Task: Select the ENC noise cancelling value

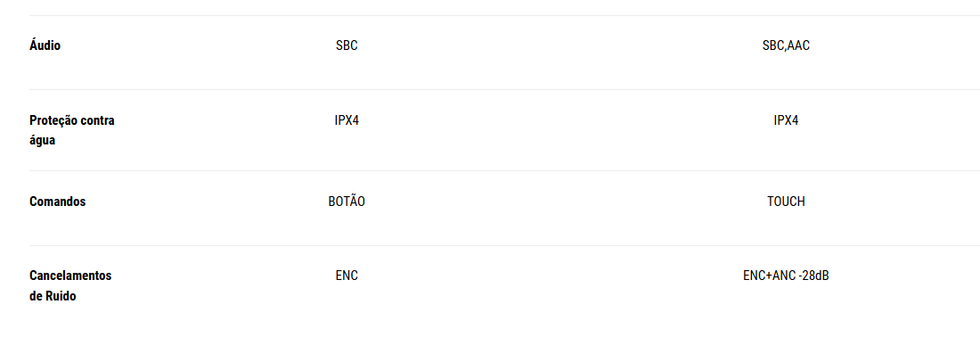Action: coord(347,276)
